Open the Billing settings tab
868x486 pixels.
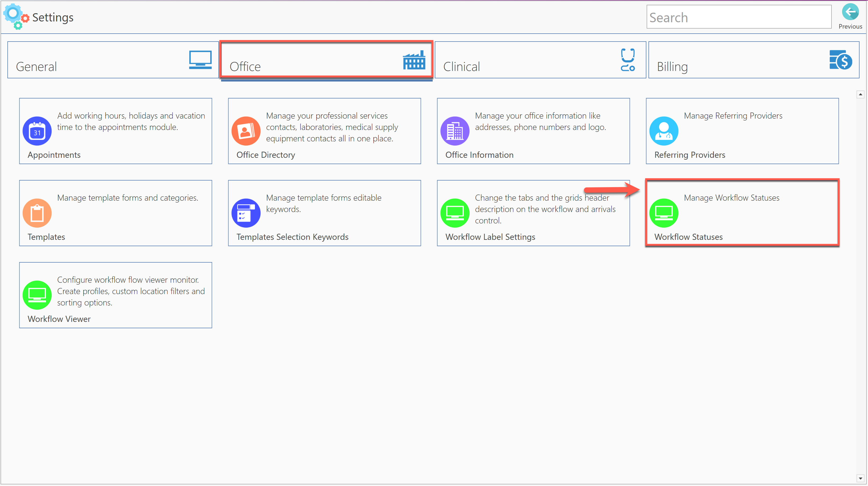(x=753, y=60)
